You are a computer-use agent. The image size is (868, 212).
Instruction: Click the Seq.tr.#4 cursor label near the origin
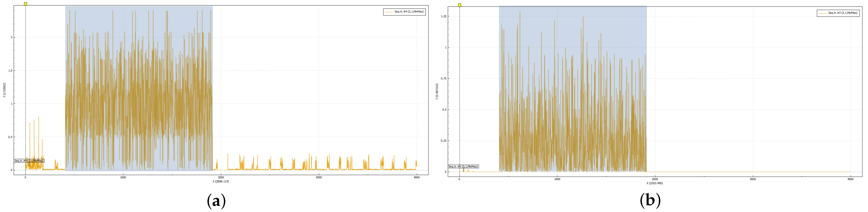pyautogui.click(x=29, y=161)
